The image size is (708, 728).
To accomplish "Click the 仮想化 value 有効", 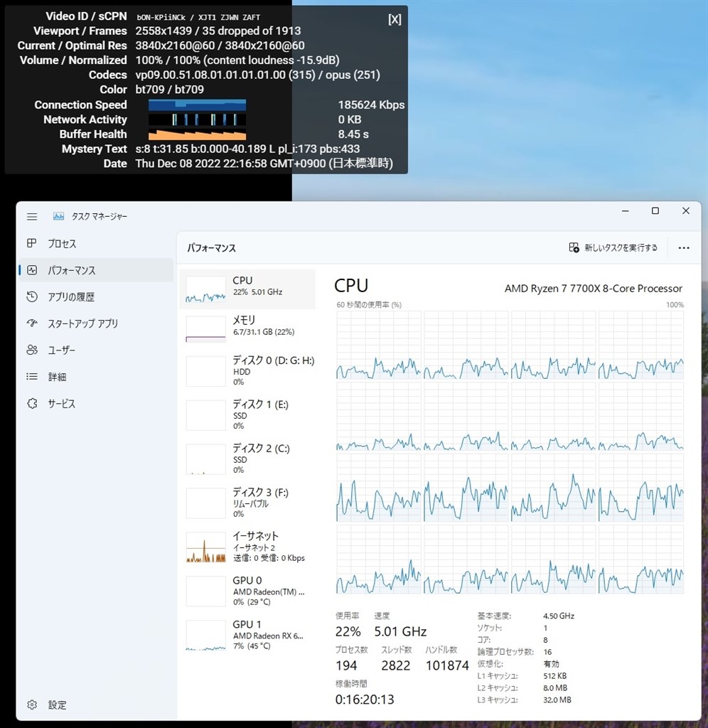I will [x=551, y=664].
